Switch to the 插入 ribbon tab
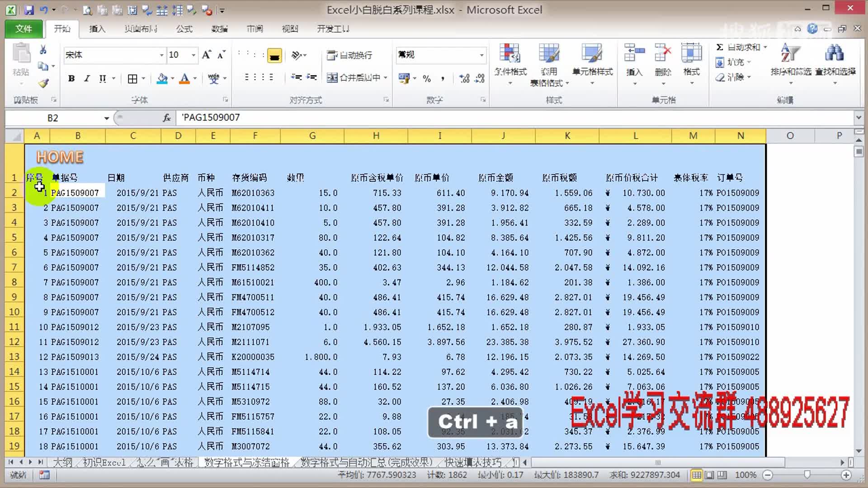Screen dimensions: 868x488 pos(97,28)
